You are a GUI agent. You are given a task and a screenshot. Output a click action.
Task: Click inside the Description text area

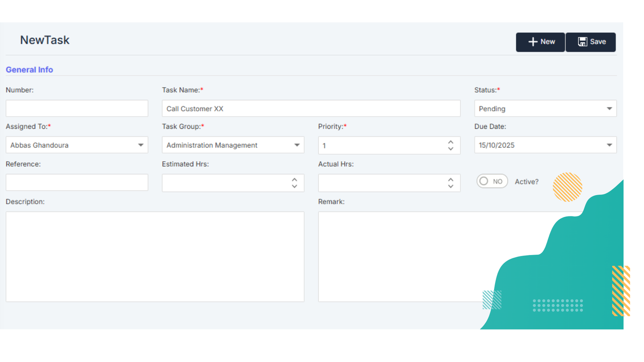point(155,256)
